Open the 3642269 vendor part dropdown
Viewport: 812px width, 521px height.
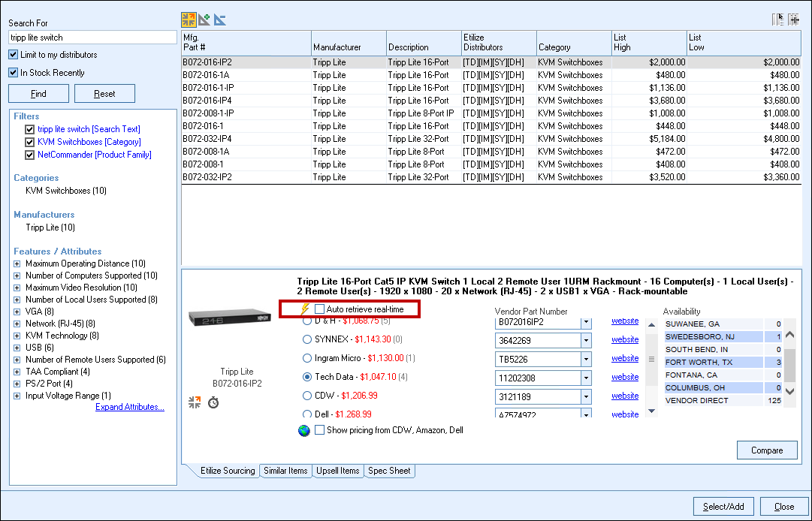pos(586,340)
